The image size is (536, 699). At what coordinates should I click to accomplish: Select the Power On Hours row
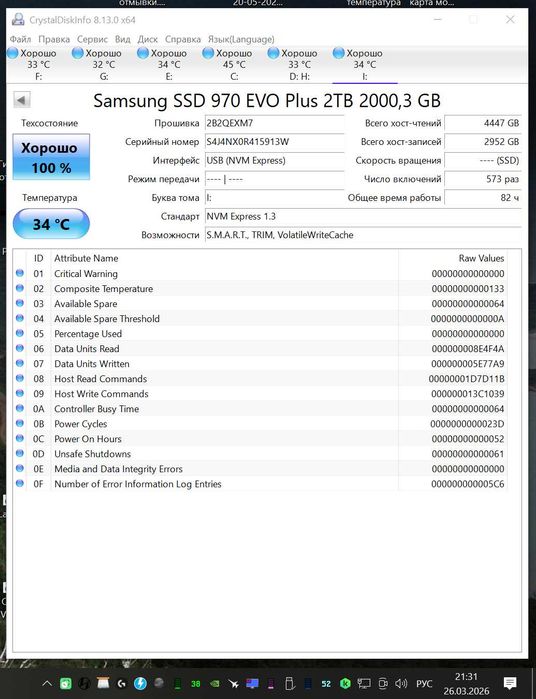[x=260, y=439]
